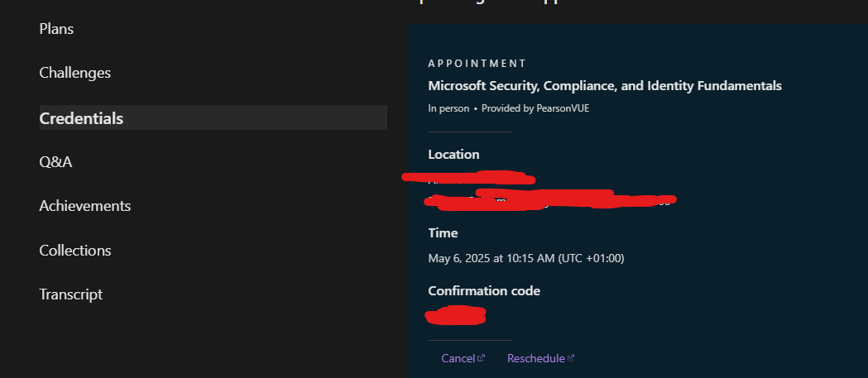Click the Location heading
The width and height of the screenshot is (868, 378).
pyautogui.click(x=453, y=155)
